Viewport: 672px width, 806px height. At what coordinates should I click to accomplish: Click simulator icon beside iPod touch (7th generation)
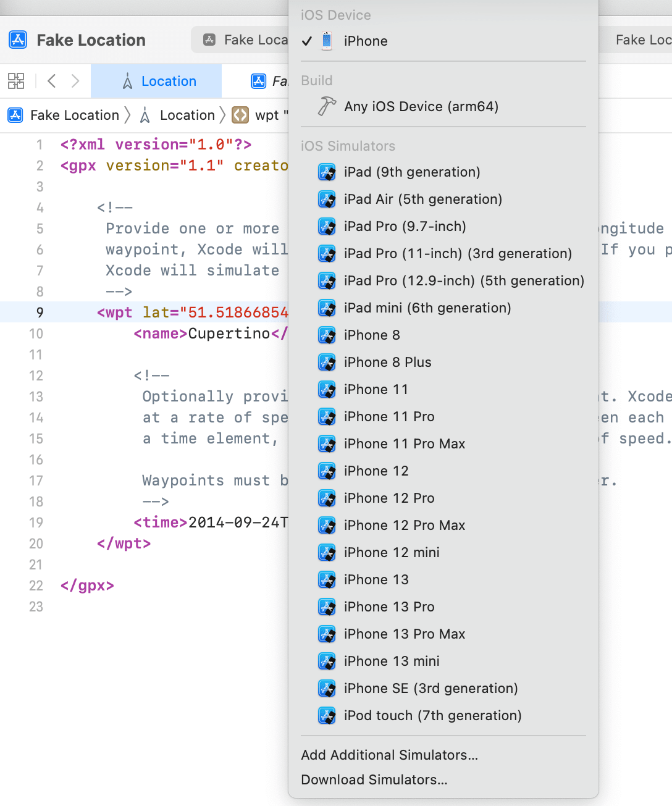tap(327, 715)
